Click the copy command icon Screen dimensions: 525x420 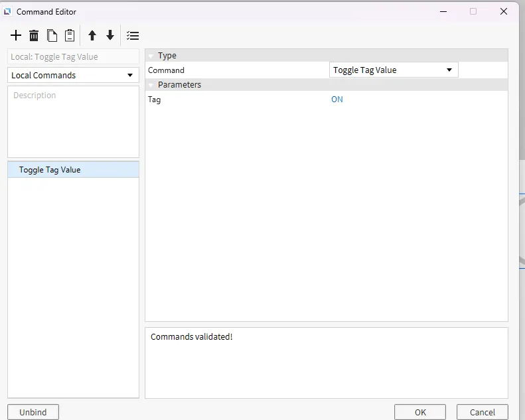point(52,36)
